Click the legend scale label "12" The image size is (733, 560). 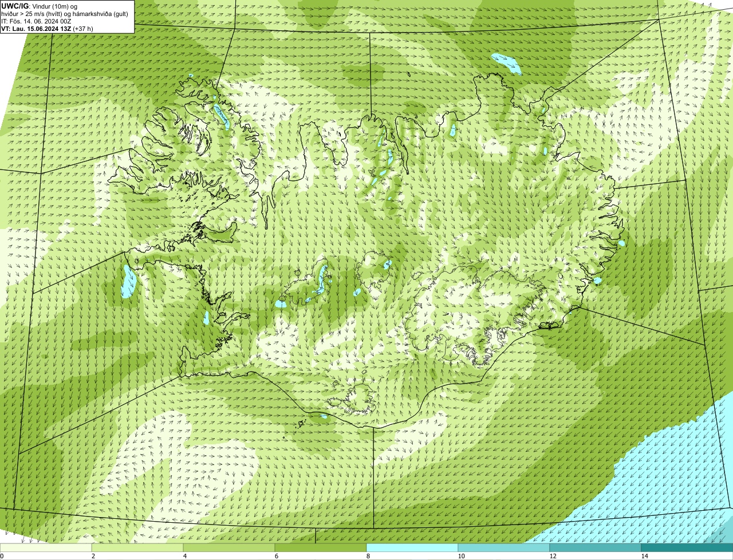553,556
